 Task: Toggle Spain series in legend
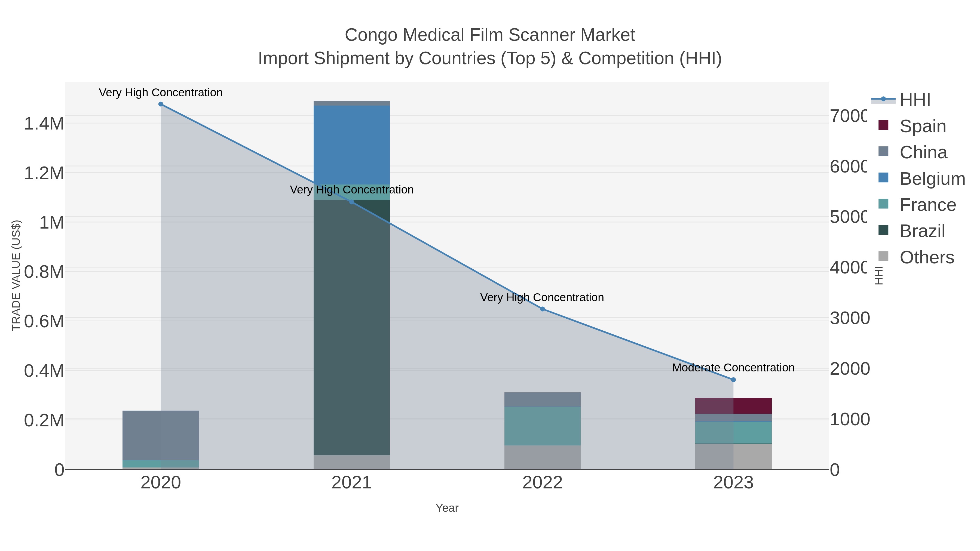pyautogui.click(x=912, y=126)
